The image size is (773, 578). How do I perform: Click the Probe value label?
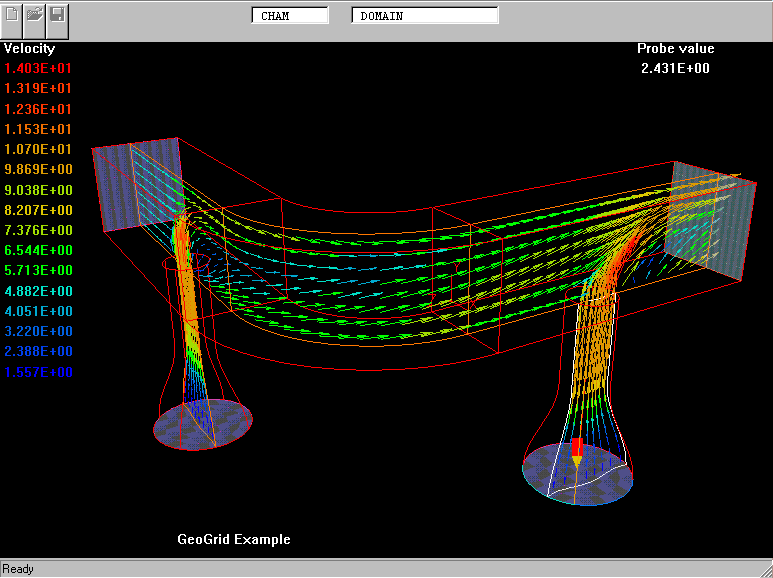676,48
